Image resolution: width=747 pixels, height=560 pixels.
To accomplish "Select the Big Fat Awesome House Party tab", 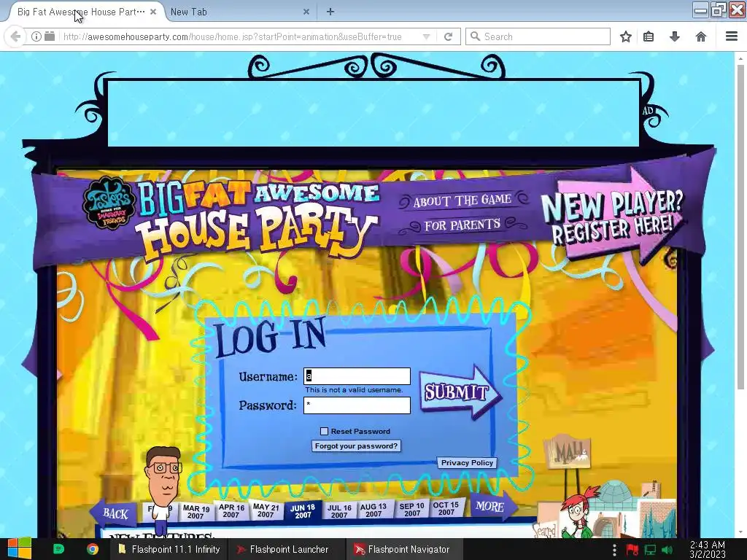I will click(82, 12).
